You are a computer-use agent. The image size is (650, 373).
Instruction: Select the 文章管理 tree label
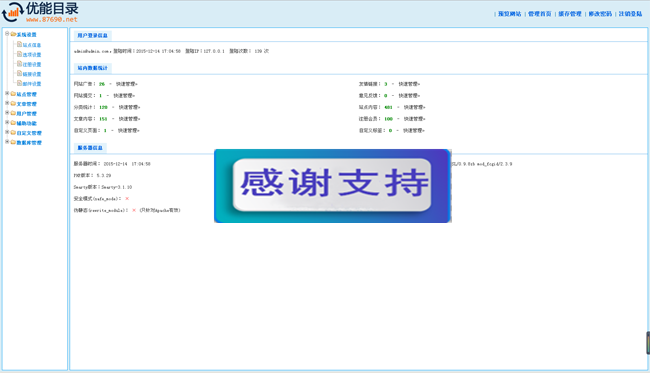point(27,104)
